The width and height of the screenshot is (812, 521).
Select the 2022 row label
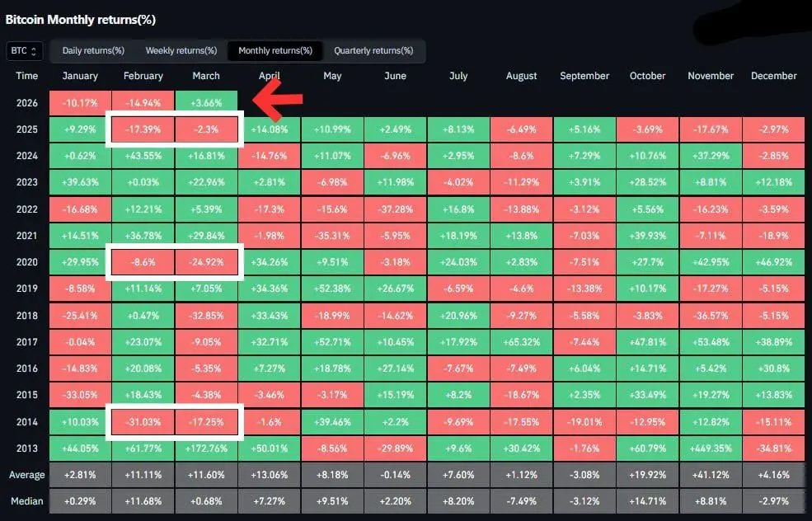pyautogui.click(x=27, y=209)
